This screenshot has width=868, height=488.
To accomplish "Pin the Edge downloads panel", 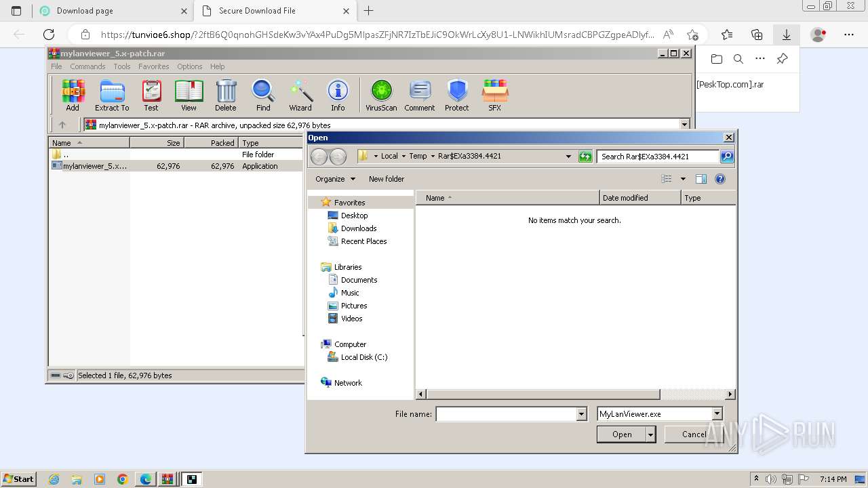I will (782, 59).
